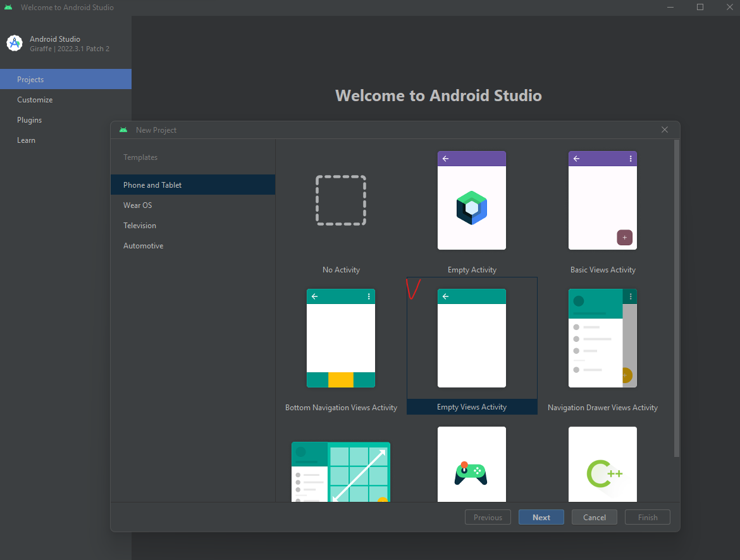The image size is (740, 560).
Task: Click the Basic Views Activity label
Action: pos(603,270)
